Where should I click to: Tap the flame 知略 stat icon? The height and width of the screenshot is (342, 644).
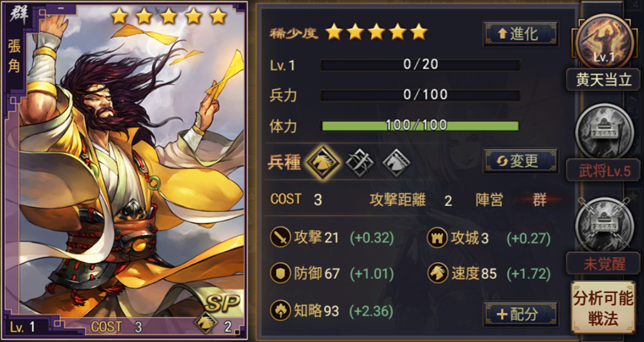point(280,311)
